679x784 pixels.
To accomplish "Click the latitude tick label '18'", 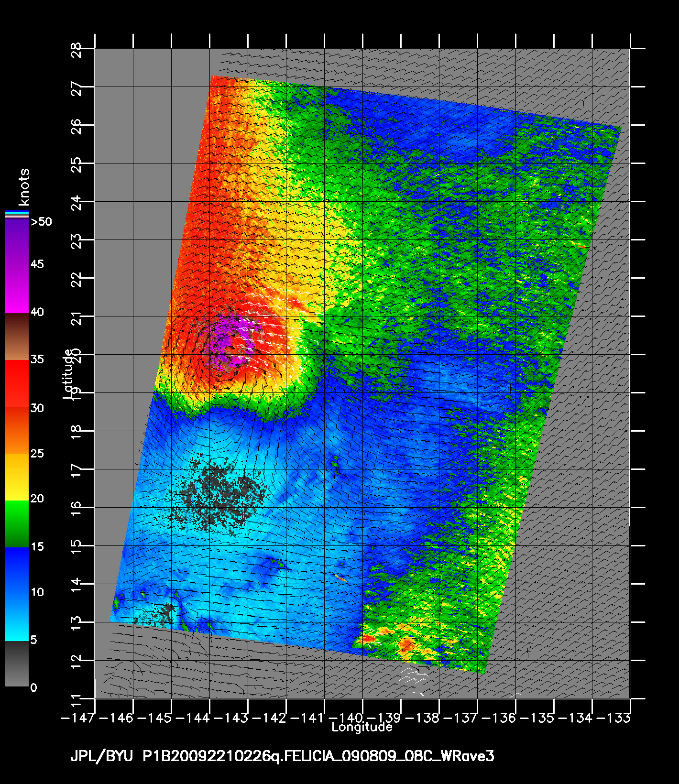I will [76, 433].
